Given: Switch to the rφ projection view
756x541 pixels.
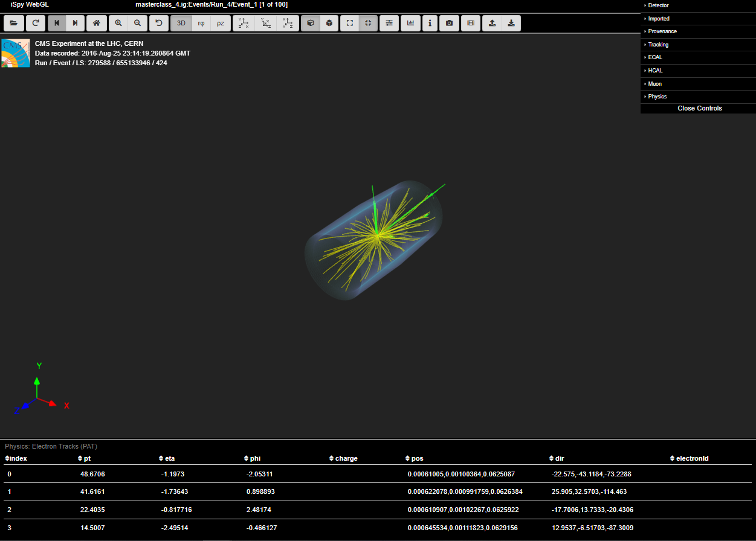Looking at the screenshot, I should [201, 23].
